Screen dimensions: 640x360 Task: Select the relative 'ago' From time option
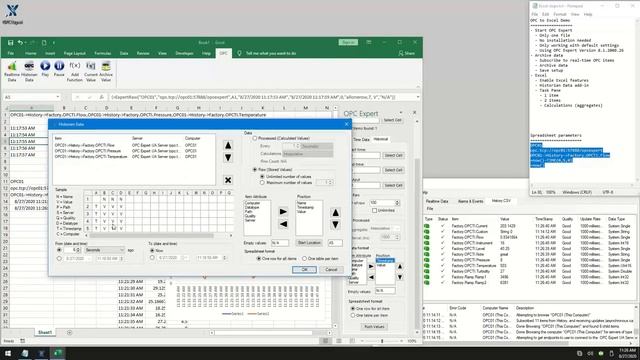[x=59, y=250]
